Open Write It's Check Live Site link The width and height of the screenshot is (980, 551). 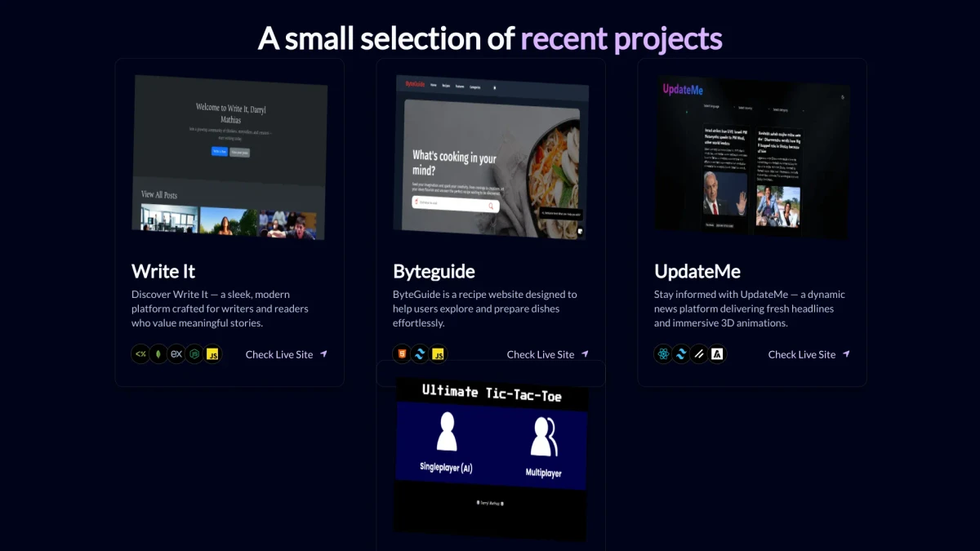coord(279,354)
